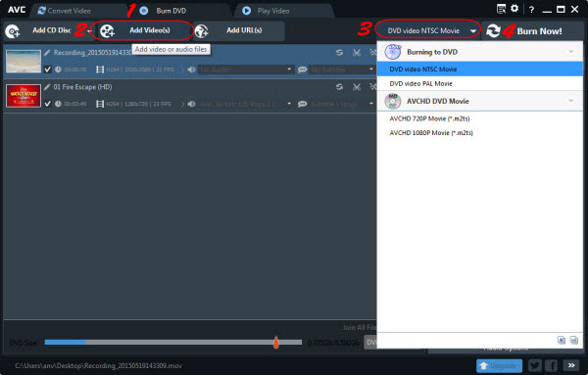This screenshot has height=375, width=588.
Task: Uncheck the Recording file checkbox
Action: pyautogui.click(x=48, y=70)
